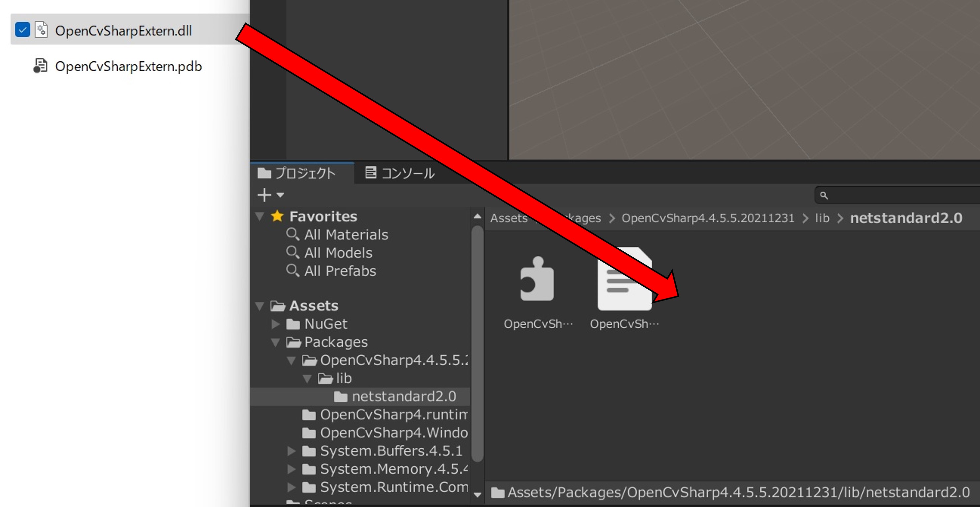Collapse the Favorites section

(260, 217)
